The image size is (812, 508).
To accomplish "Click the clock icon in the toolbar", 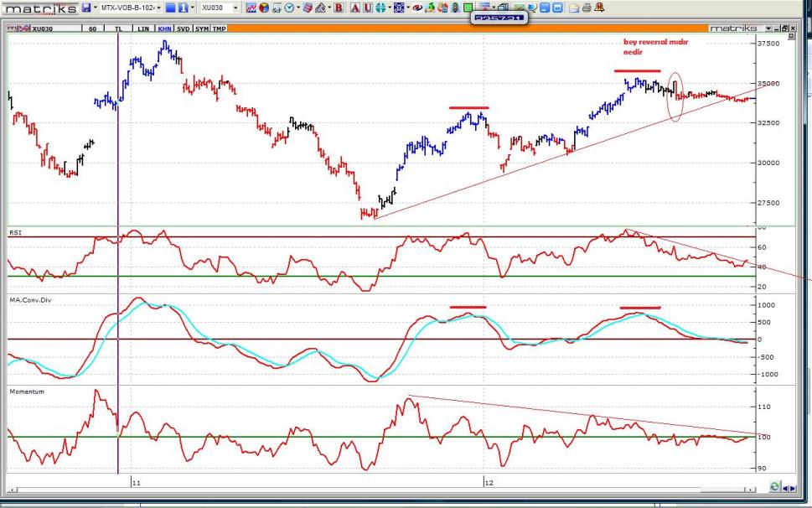I will [x=287, y=8].
